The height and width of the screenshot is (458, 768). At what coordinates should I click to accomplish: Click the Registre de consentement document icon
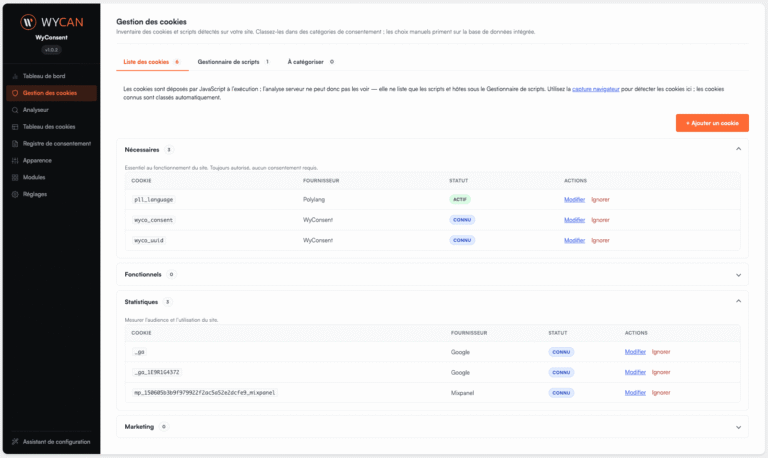tap(15, 144)
